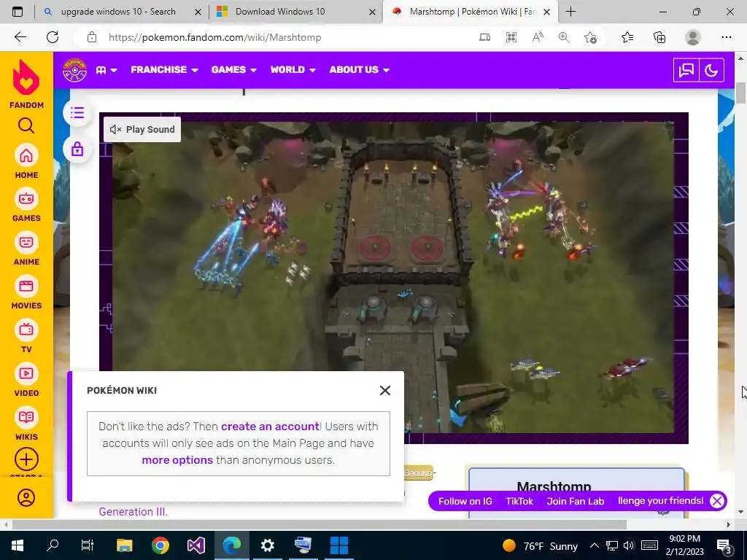View site security lock info
747x560 pixels.
click(x=92, y=37)
